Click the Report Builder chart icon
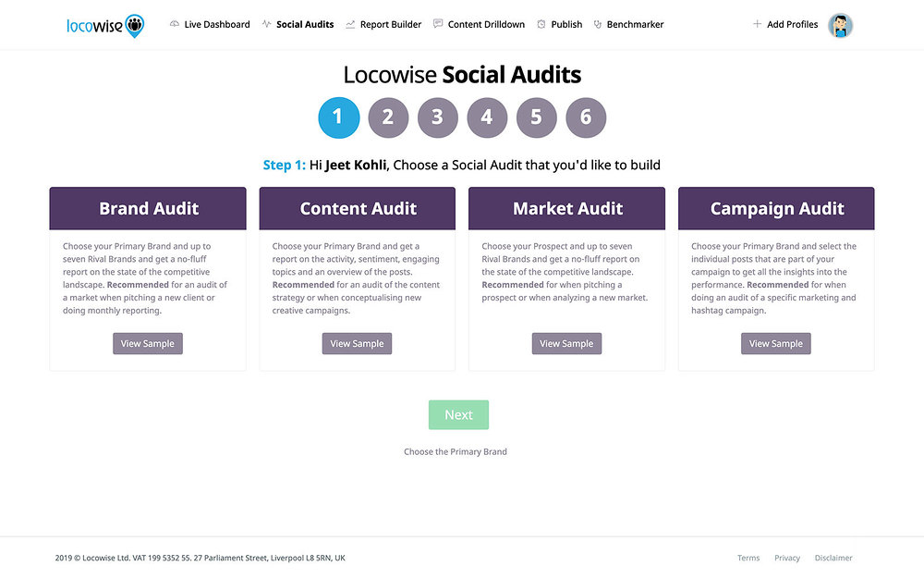924x578 pixels. pyautogui.click(x=350, y=24)
